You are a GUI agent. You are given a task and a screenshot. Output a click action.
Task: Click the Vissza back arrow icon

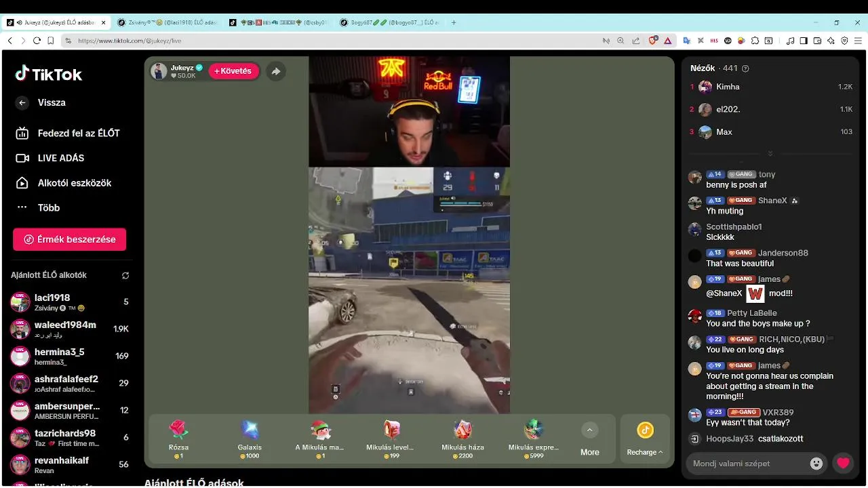(x=22, y=103)
